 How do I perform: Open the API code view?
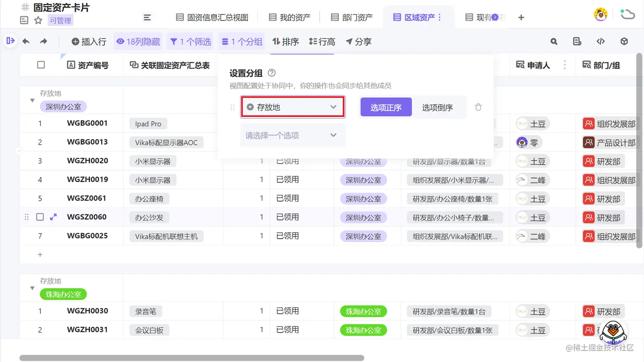coord(601,41)
